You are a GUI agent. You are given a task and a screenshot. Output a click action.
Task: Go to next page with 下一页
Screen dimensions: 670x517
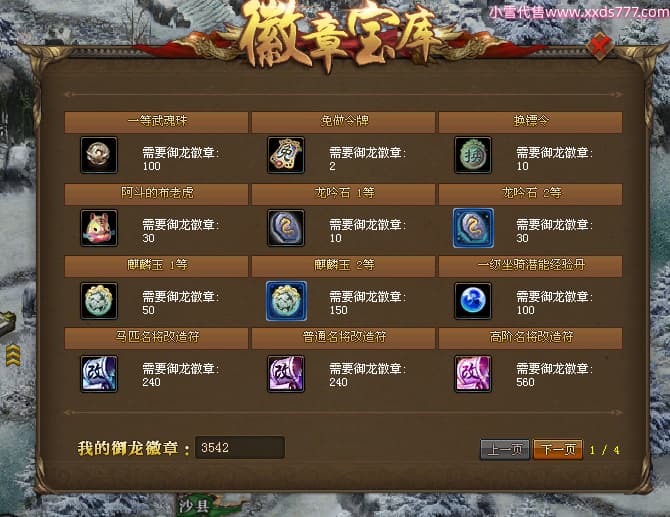(x=558, y=449)
